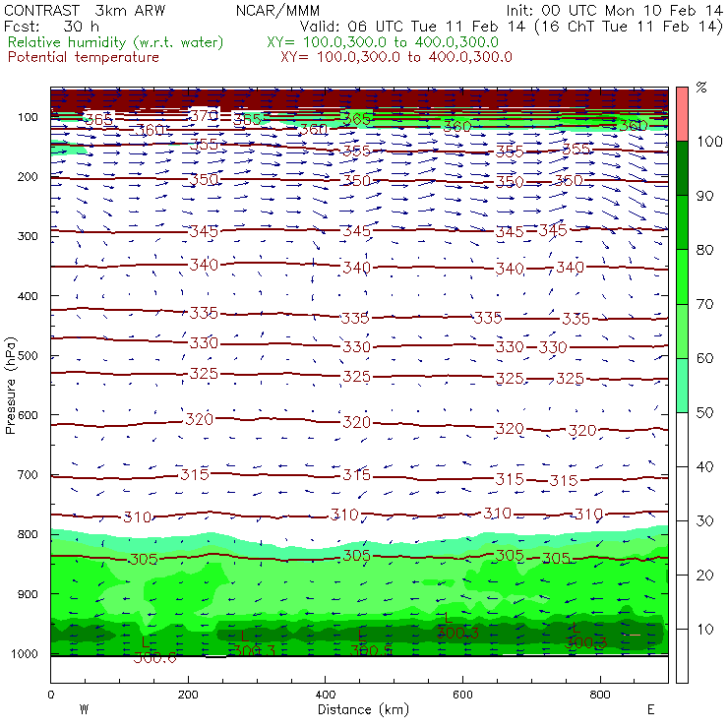Click the green "Relative humidity (w.r.t. water)" label
The width and height of the screenshot is (728, 728).
(116, 42)
